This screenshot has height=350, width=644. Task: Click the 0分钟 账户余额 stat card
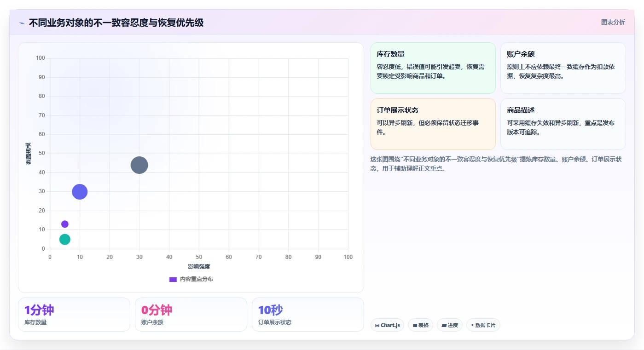[x=191, y=315]
